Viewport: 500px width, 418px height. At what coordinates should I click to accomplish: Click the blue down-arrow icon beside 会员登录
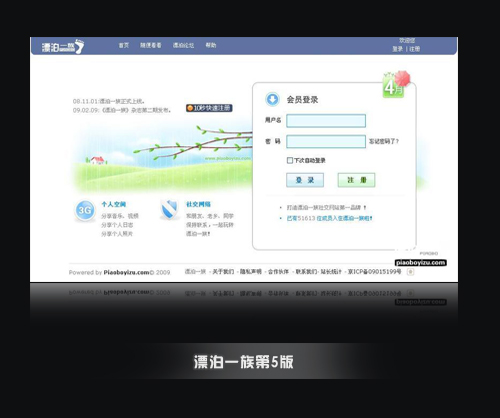[x=272, y=99]
